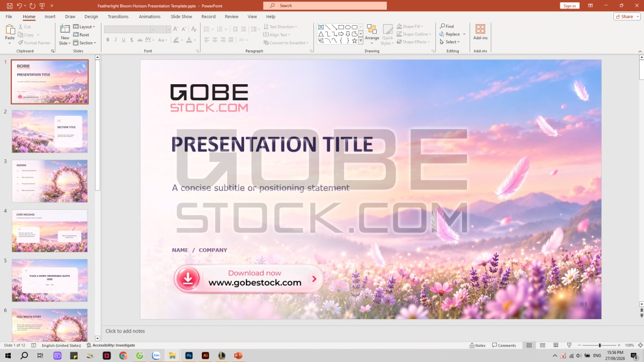Image resolution: width=644 pixels, height=362 pixels.
Task: Customize Quick Access Toolbar dropdown
Action: click(x=52, y=5)
